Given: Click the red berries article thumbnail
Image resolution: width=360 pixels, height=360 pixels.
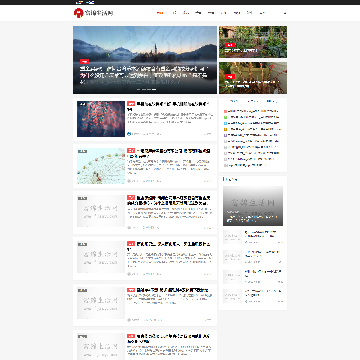Looking at the screenshot, I should click(101, 119).
